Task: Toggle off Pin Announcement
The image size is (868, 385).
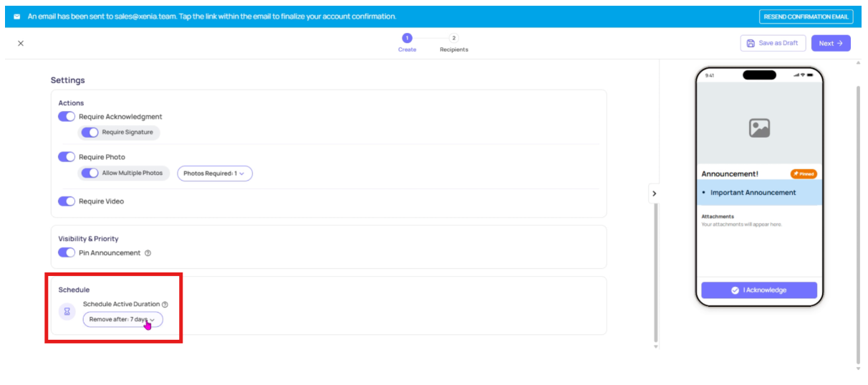Action: (x=67, y=253)
